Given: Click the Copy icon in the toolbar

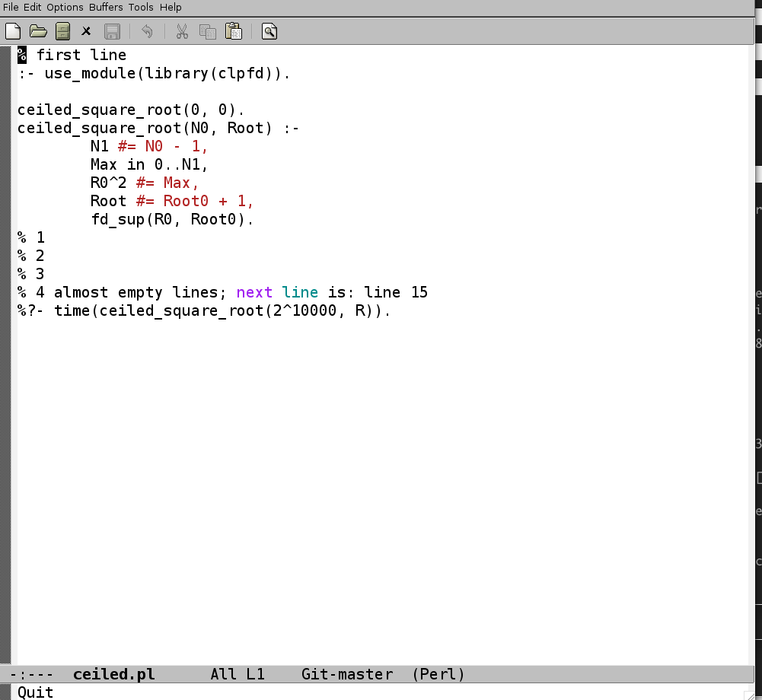Looking at the screenshot, I should [207, 31].
